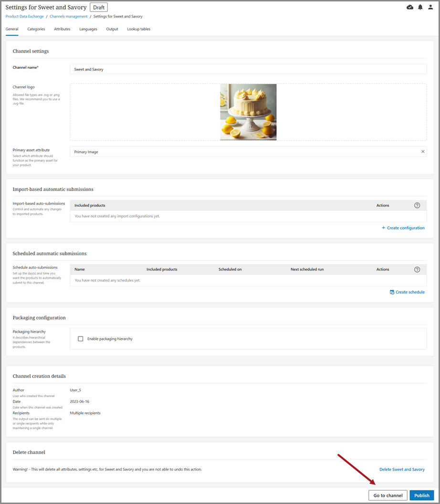The height and width of the screenshot is (504, 440).
Task: Go to the Output tab
Action: coord(112,29)
